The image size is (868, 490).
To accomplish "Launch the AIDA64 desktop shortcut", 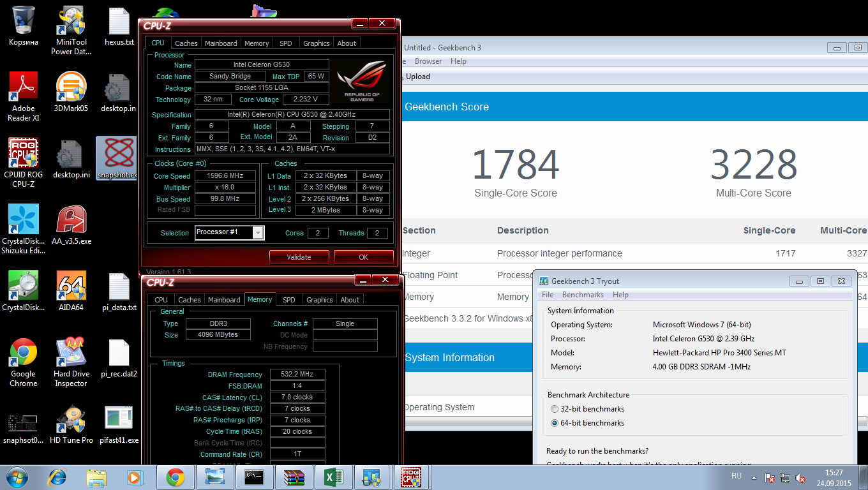I will point(71,291).
